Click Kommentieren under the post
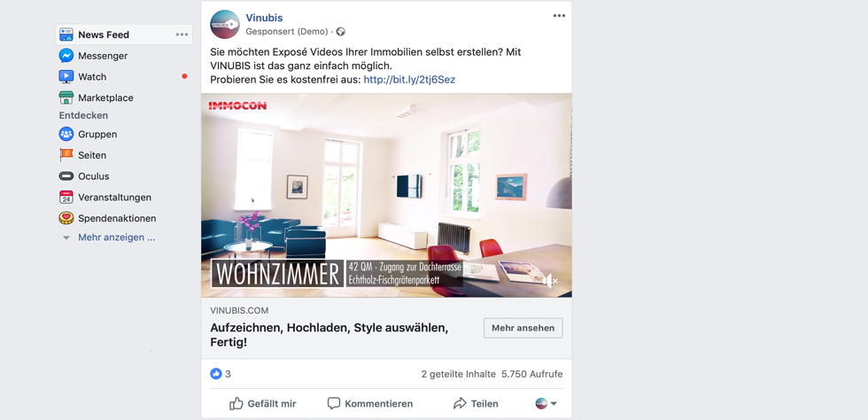868x420 pixels. pyautogui.click(x=370, y=404)
